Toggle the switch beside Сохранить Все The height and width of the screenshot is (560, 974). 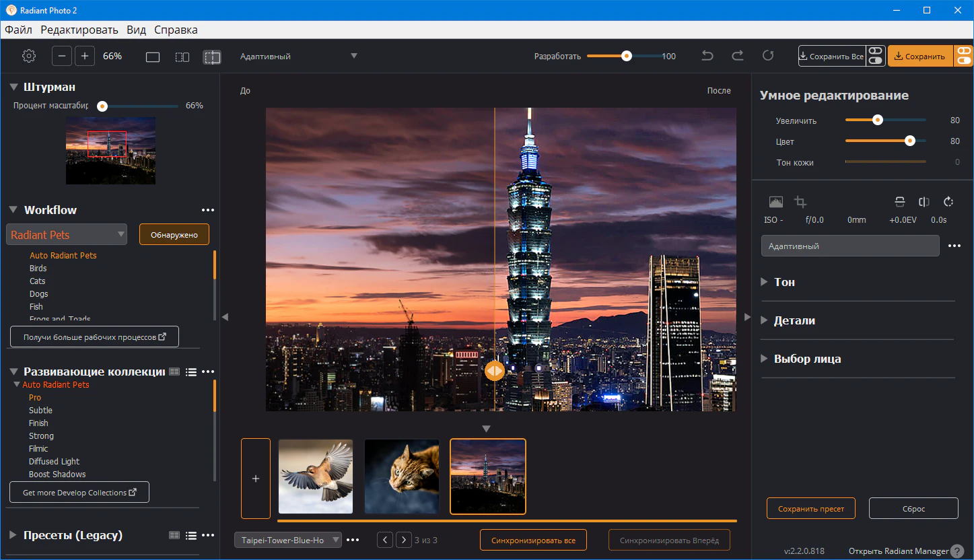pyautogui.click(x=875, y=56)
